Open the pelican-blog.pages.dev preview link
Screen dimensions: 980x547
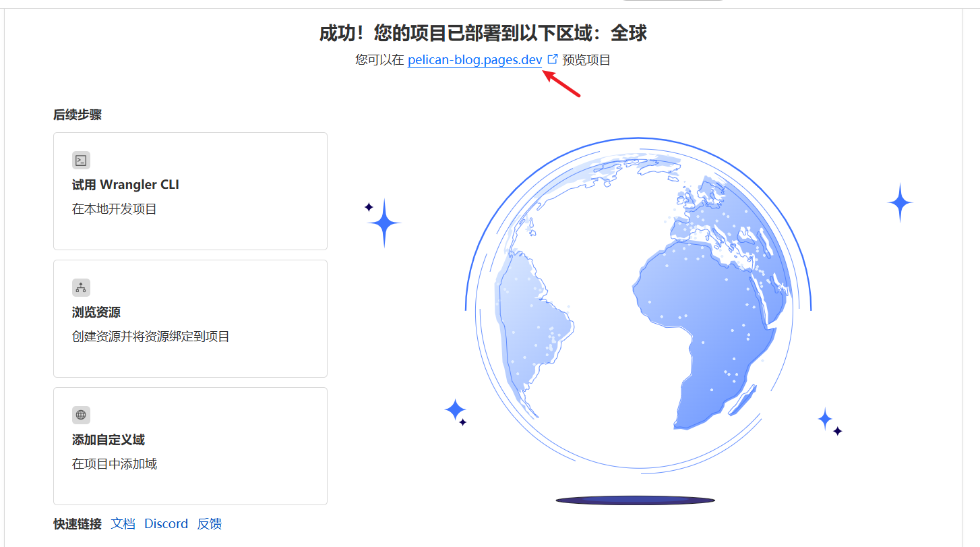474,60
